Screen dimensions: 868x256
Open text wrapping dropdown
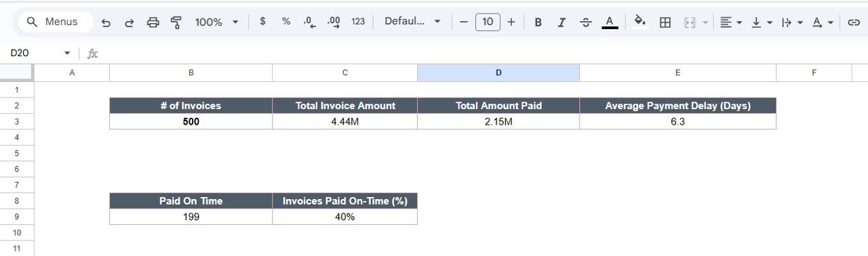[792, 22]
